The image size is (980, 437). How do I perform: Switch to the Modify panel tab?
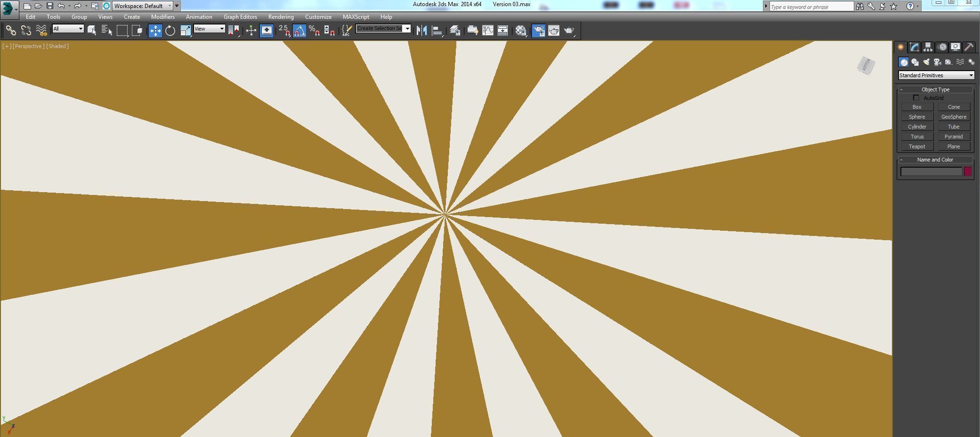tap(914, 47)
